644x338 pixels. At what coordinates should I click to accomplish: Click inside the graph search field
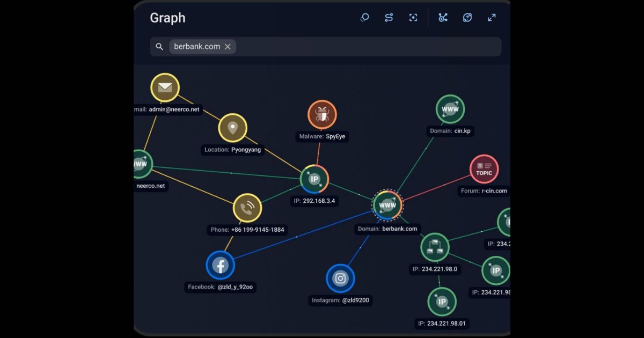[365, 47]
